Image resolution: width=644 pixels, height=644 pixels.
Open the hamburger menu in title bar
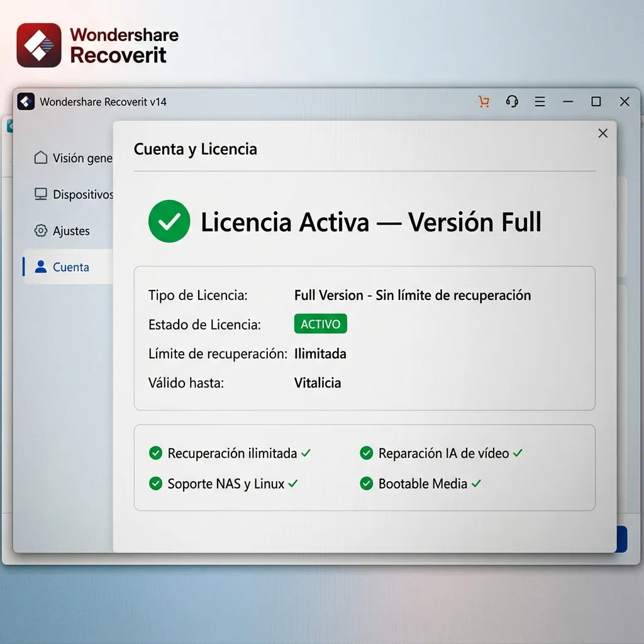[x=540, y=101]
